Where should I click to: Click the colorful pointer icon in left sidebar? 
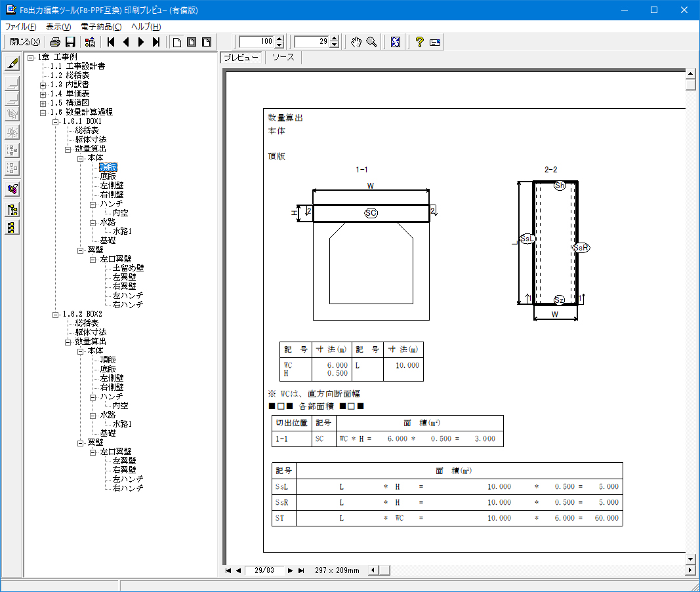[x=12, y=189]
